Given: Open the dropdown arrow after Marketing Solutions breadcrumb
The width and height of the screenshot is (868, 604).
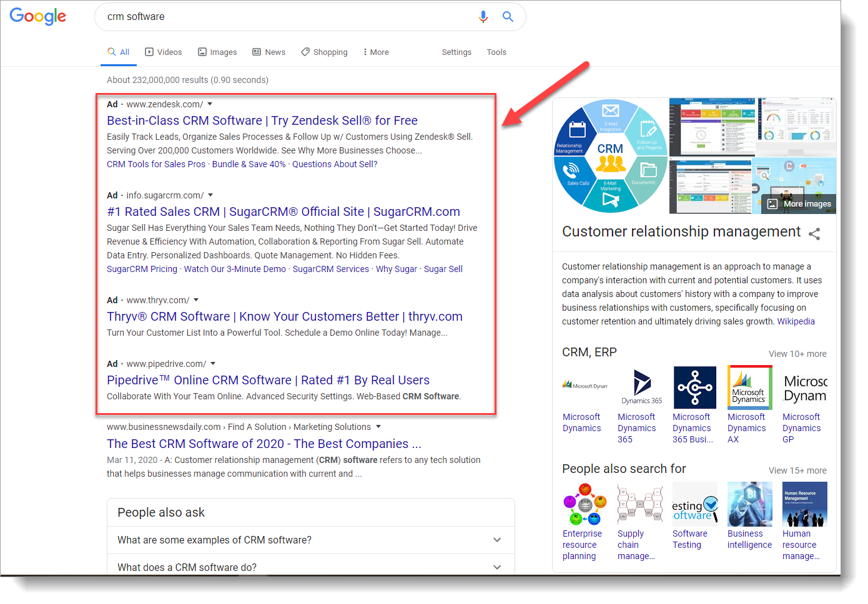Looking at the screenshot, I should 378,427.
